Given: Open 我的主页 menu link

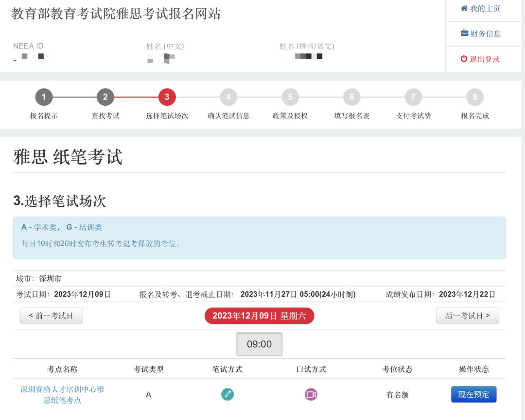Looking at the screenshot, I should tap(485, 9).
